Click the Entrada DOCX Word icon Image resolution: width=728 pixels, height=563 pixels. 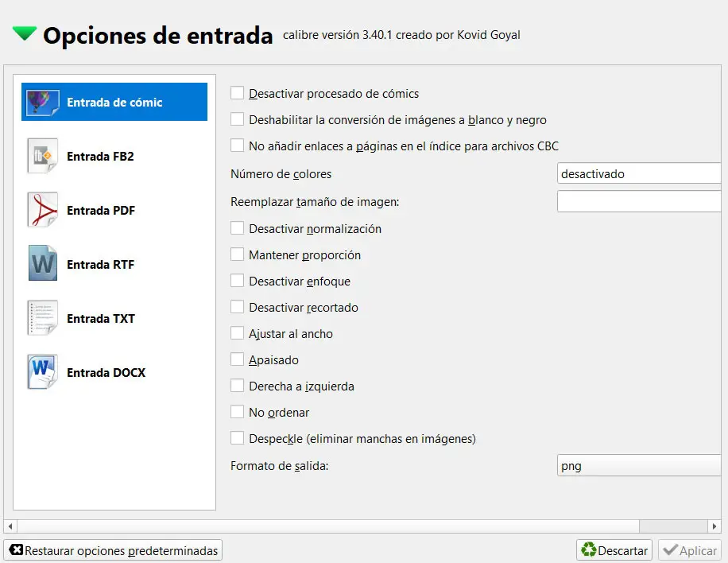[x=43, y=372]
